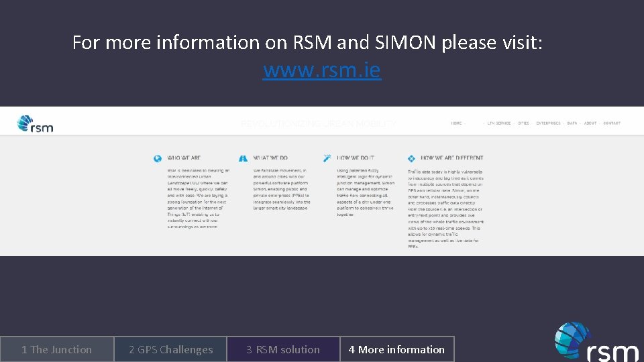Click the 'HOW WE DO IT' heading
The image size is (644, 362).
click(356, 158)
